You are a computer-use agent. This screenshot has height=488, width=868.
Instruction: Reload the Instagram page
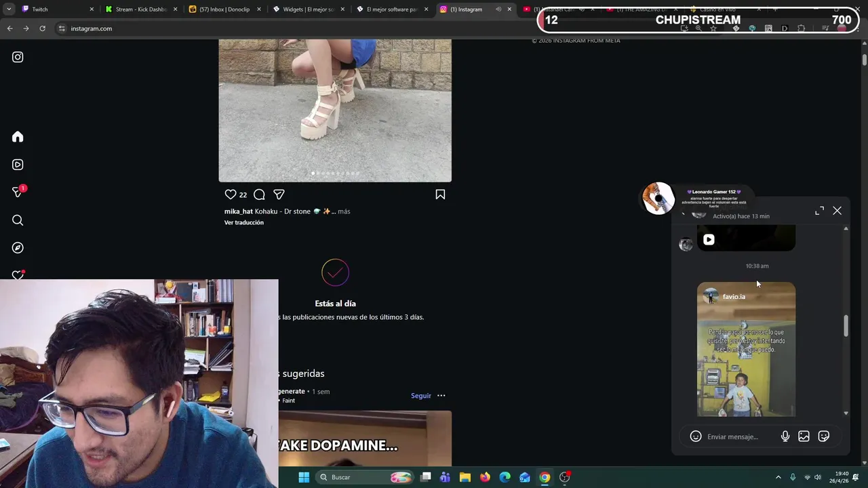click(x=42, y=28)
